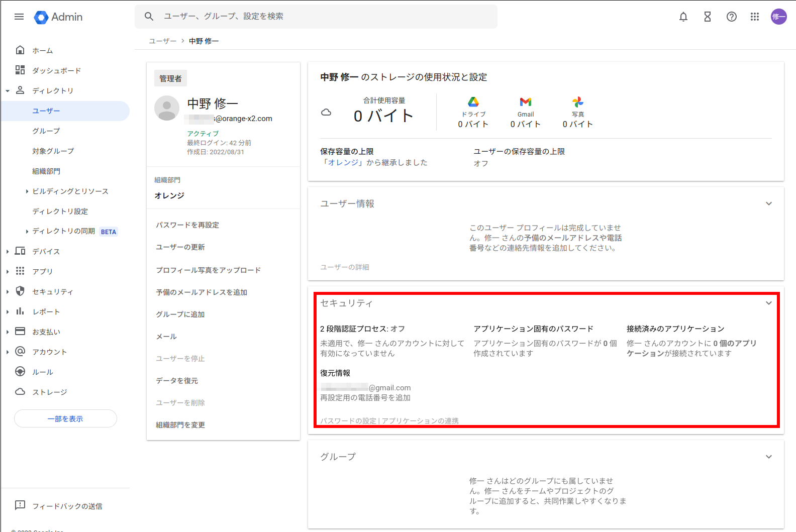The width and height of the screenshot is (796, 532).
Task: Open the tasks hourglass icon
Action: click(x=708, y=17)
